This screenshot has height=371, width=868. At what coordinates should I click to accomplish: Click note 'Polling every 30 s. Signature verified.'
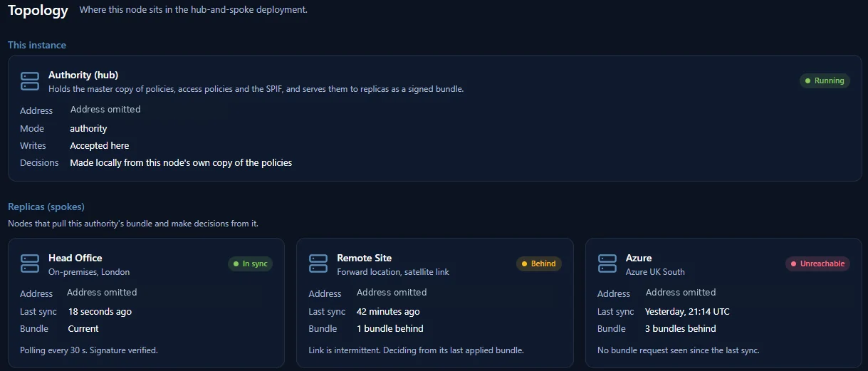pos(89,350)
